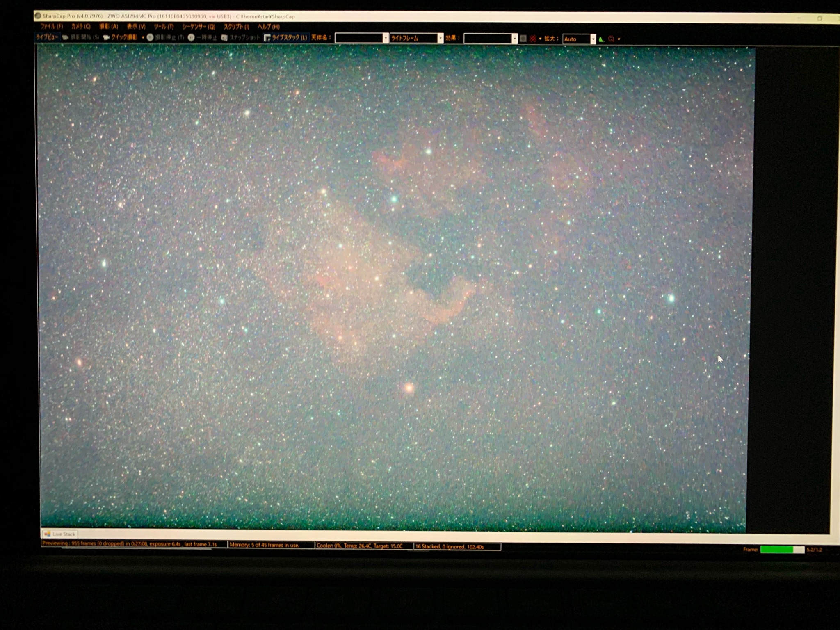Click the 一時停止 pause icon
This screenshot has height=630, width=840.
coord(191,37)
